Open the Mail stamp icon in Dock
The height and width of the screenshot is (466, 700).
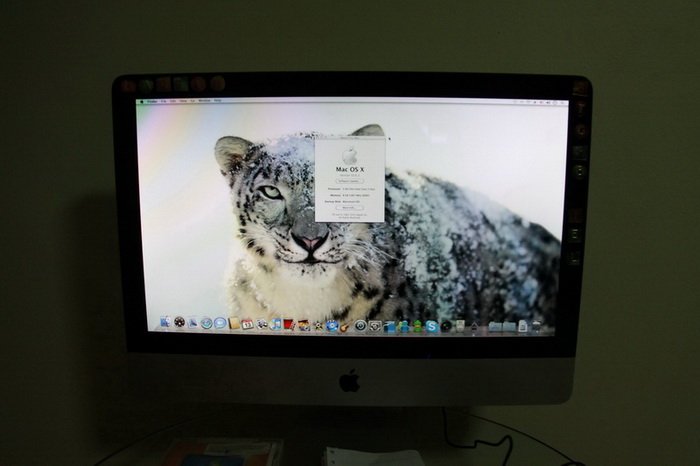(193, 323)
